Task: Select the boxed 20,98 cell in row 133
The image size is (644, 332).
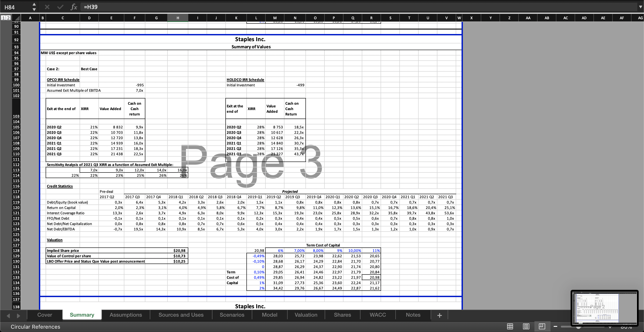Action: (x=371, y=277)
